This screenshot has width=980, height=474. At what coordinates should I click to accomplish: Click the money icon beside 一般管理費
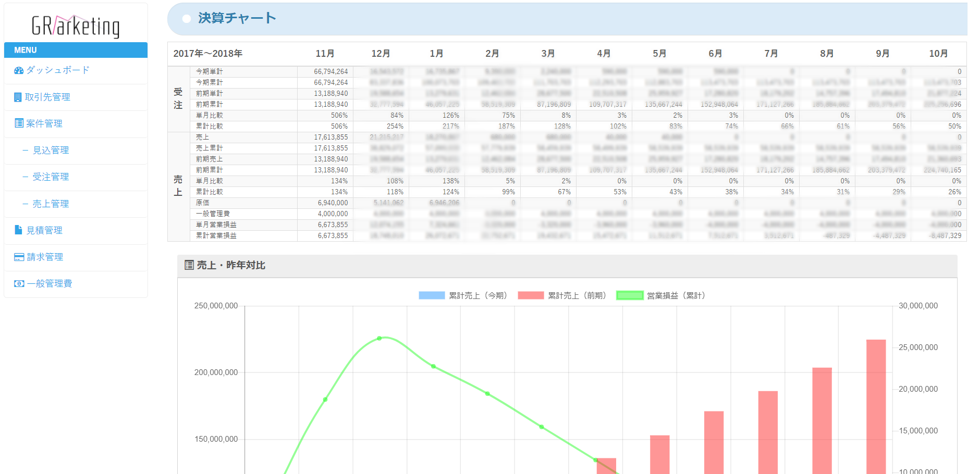[19, 283]
